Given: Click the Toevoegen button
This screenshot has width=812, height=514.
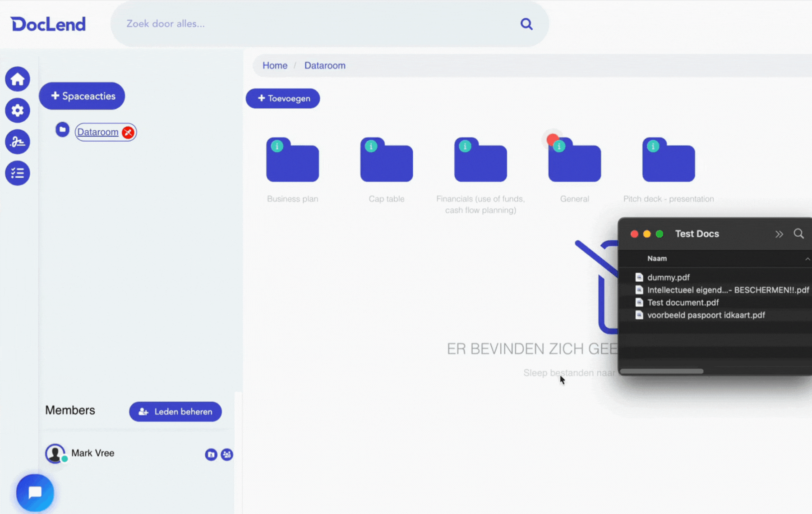Looking at the screenshot, I should 283,98.
